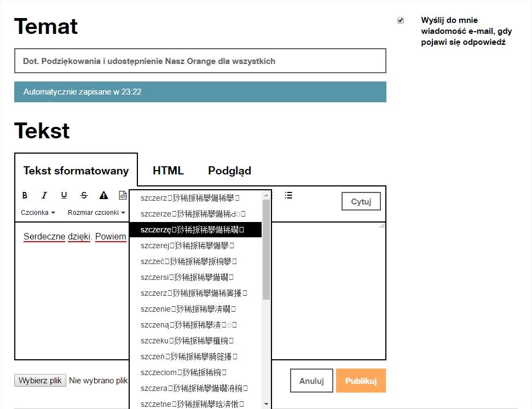Toggle bold formatting in the editor
532x409 pixels.
pos(25,195)
